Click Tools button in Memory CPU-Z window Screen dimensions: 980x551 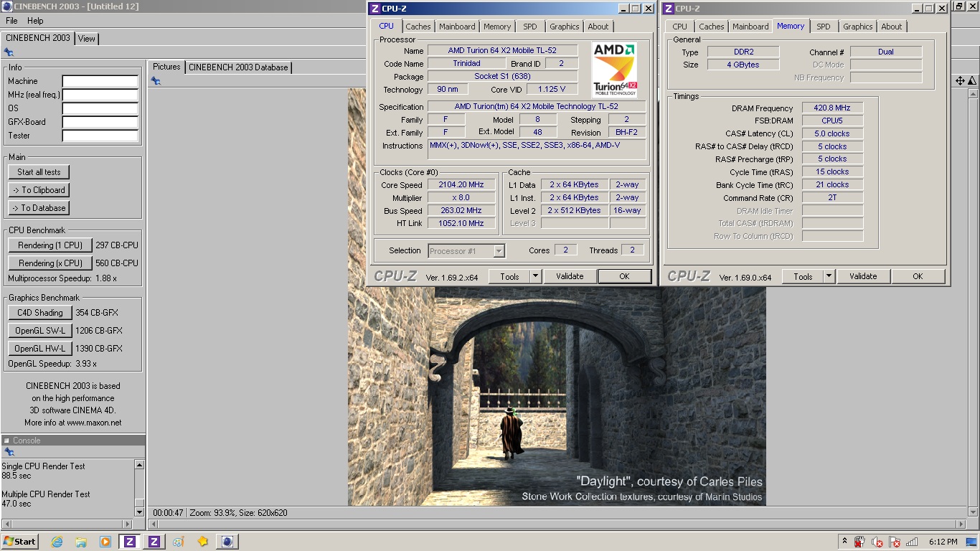click(x=803, y=276)
